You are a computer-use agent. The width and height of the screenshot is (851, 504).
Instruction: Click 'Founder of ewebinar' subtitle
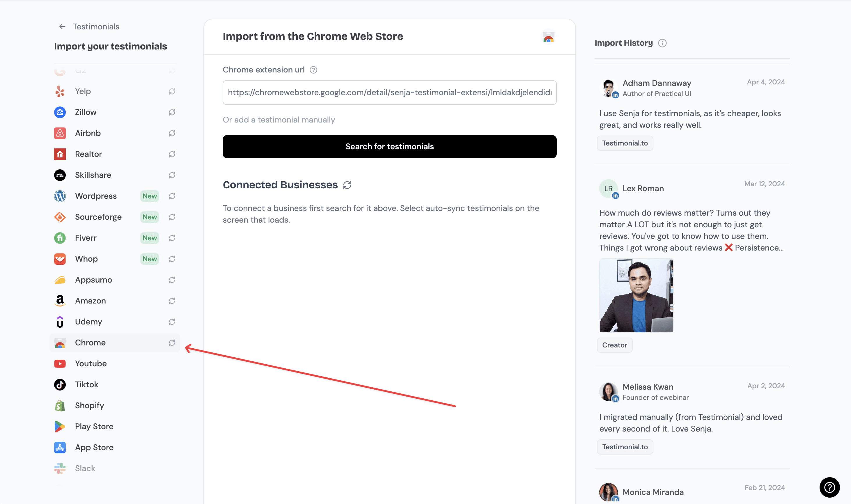click(655, 397)
